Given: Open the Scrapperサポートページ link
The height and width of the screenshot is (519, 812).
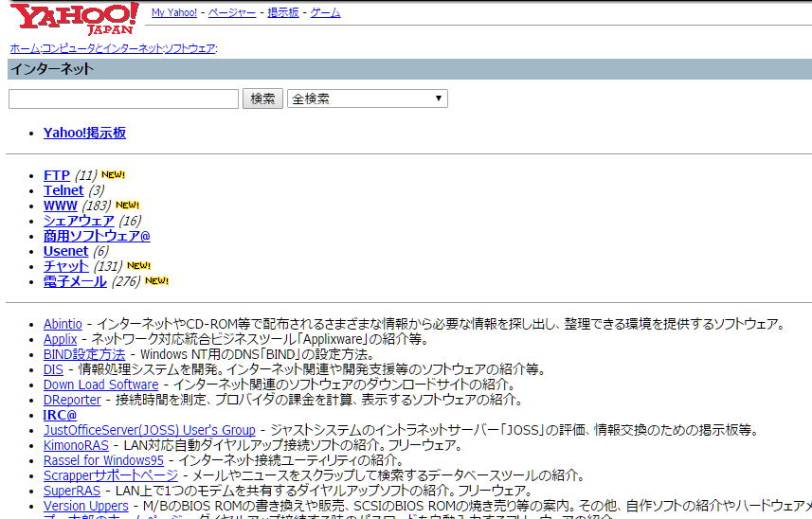Looking at the screenshot, I should (x=111, y=475).
